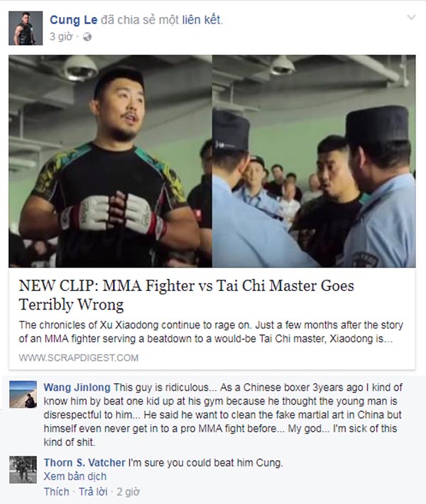Open the 'MMA Fighter vs Tai Chi Master' headline
The height and width of the screenshot is (504, 426).
(x=186, y=295)
